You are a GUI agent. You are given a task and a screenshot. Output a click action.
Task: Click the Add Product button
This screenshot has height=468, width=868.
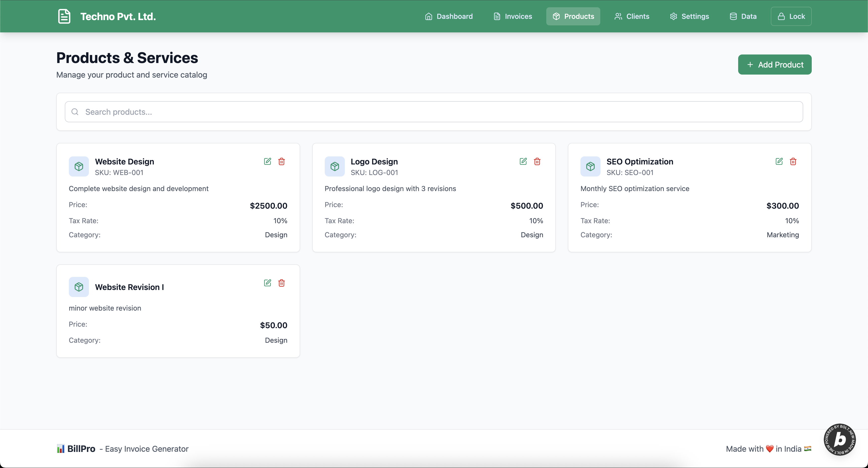[775, 65]
